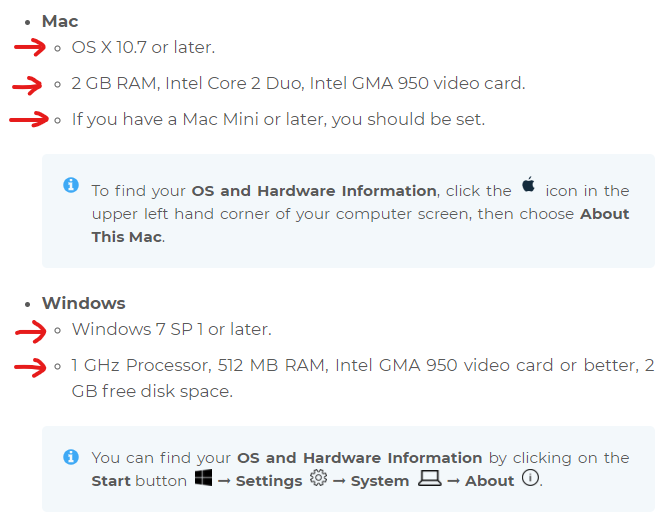This screenshot has height=521, width=672.
Task: Click red arrow beside Mac Mini line
Action: click(x=29, y=120)
